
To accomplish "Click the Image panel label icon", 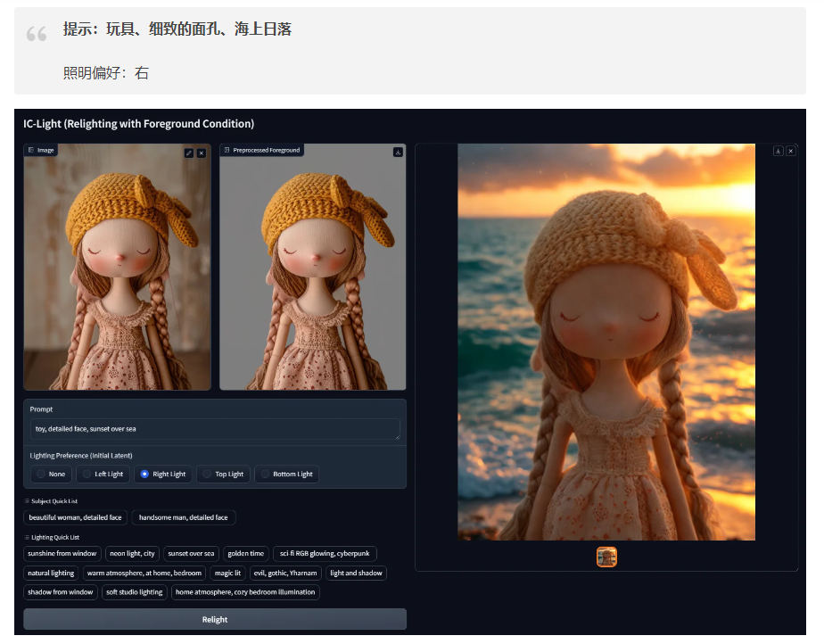I will (31, 150).
